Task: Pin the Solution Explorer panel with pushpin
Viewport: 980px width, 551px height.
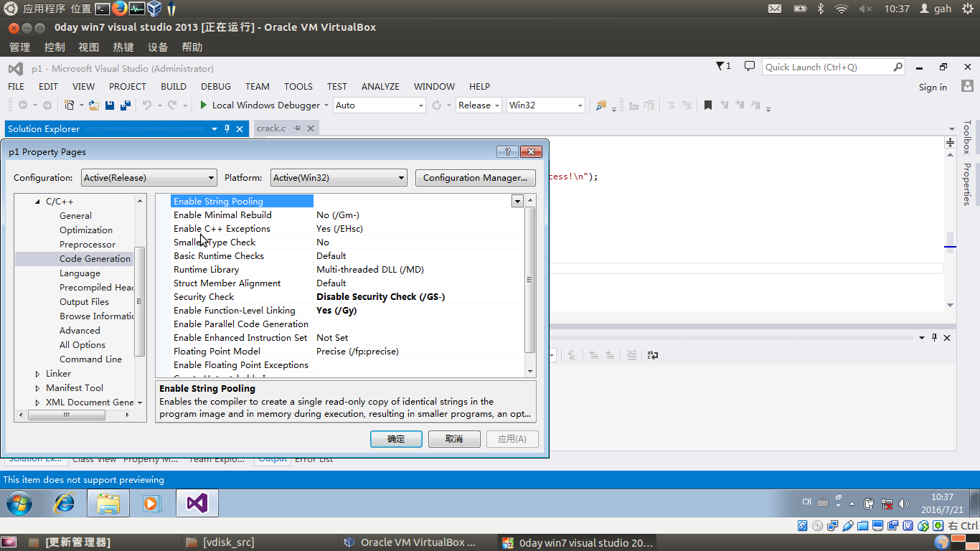Action: coord(227,129)
